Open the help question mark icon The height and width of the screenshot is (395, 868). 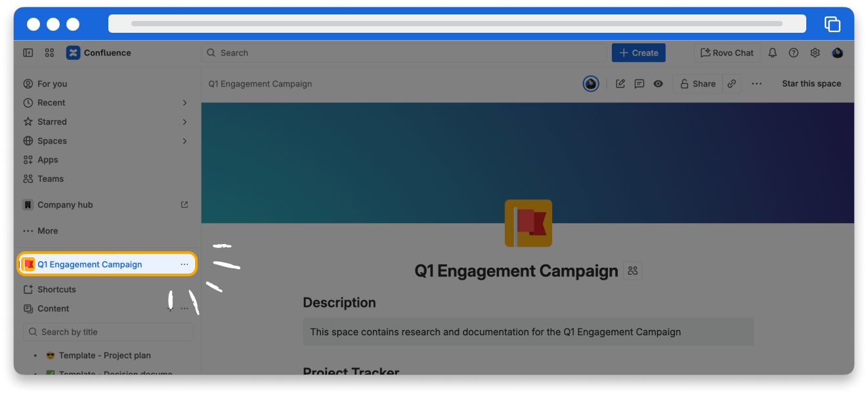pyautogui.click(x=793, y=53)
